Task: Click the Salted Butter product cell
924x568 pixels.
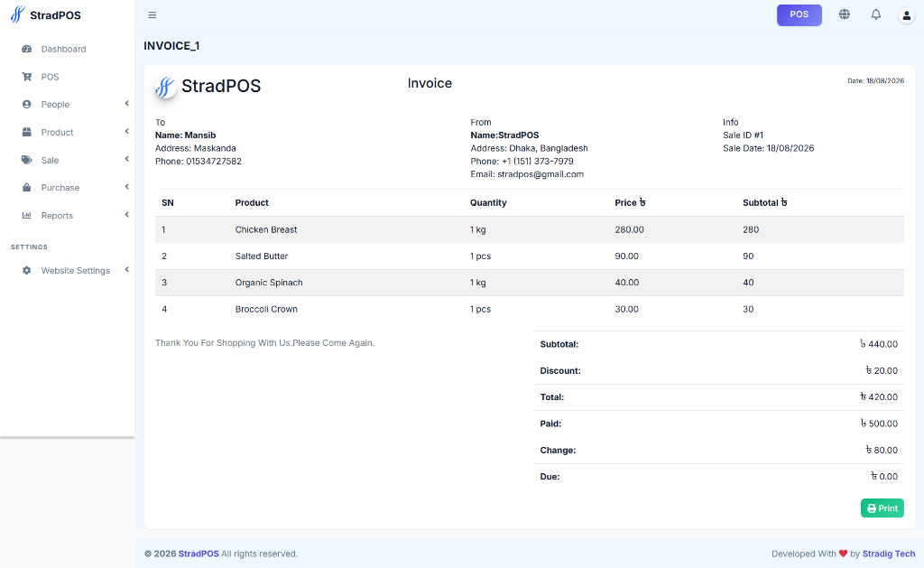Action: pyautogui.click(x=262, y=256)
